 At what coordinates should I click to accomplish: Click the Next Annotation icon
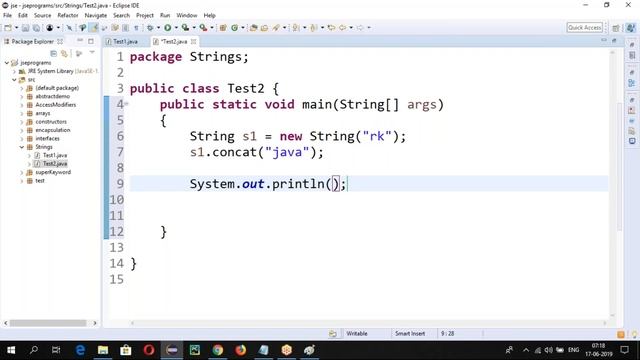tap(296, 28)
